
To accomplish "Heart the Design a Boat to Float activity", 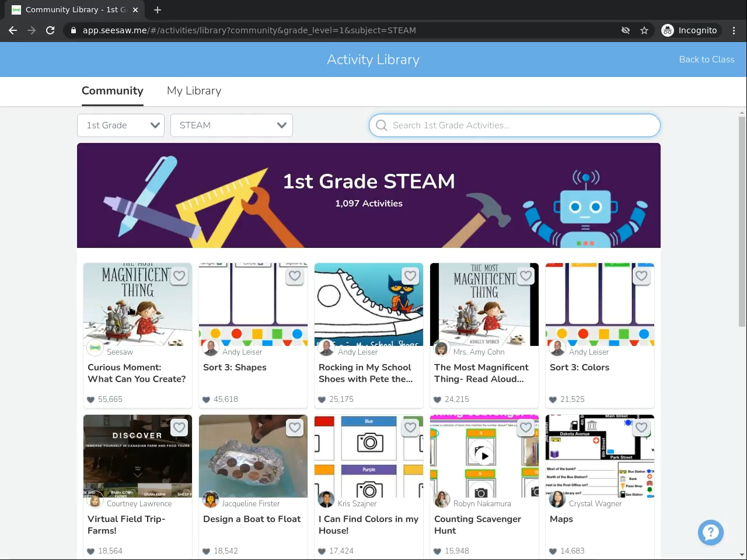I will [295, 428].
